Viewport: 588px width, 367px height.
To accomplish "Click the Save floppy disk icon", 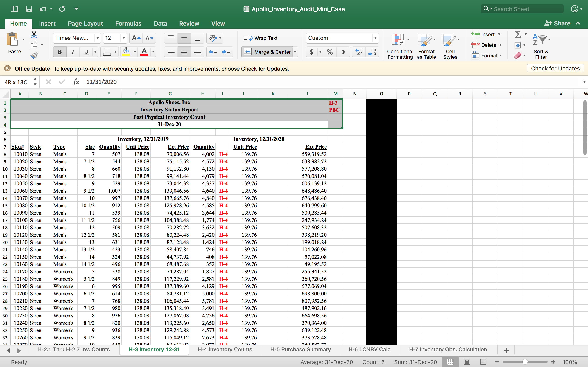I will pyautogui.click(x=29, y=9).
